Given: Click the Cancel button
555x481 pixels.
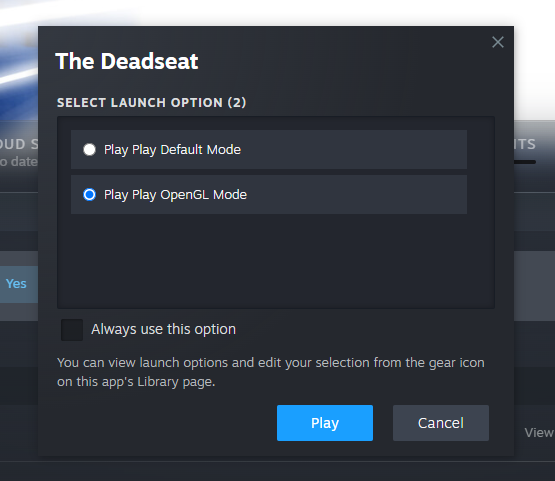Looking at the screenshot, I should coord(441,423).
